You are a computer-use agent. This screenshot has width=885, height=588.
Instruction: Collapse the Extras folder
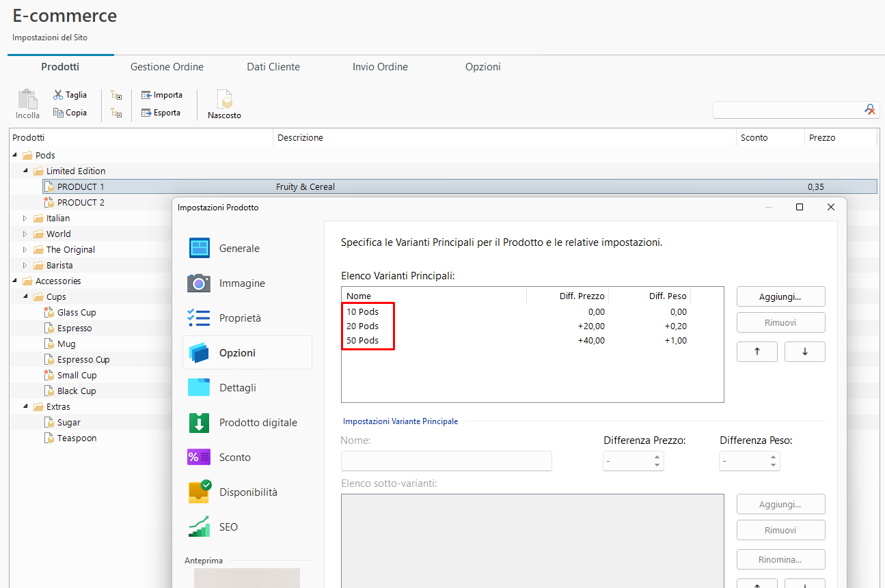[x=26, y=406]
